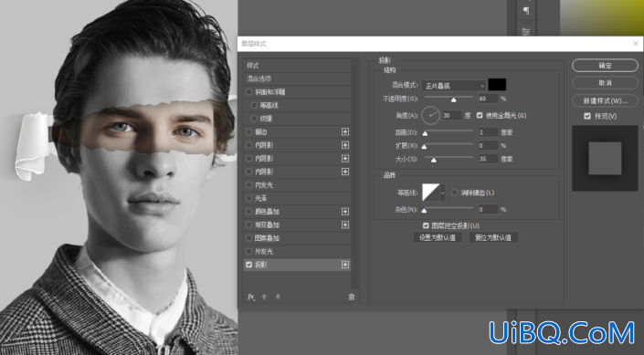Click the delete effect trash icon
Screen dimensions: 644x355
pyautogui.click(x=352, y=297)
